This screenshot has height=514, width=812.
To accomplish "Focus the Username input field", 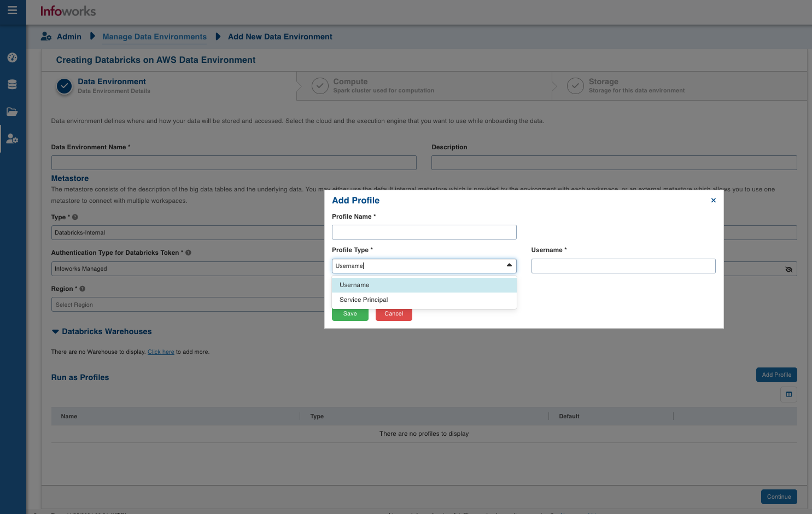I will [623, 266].
